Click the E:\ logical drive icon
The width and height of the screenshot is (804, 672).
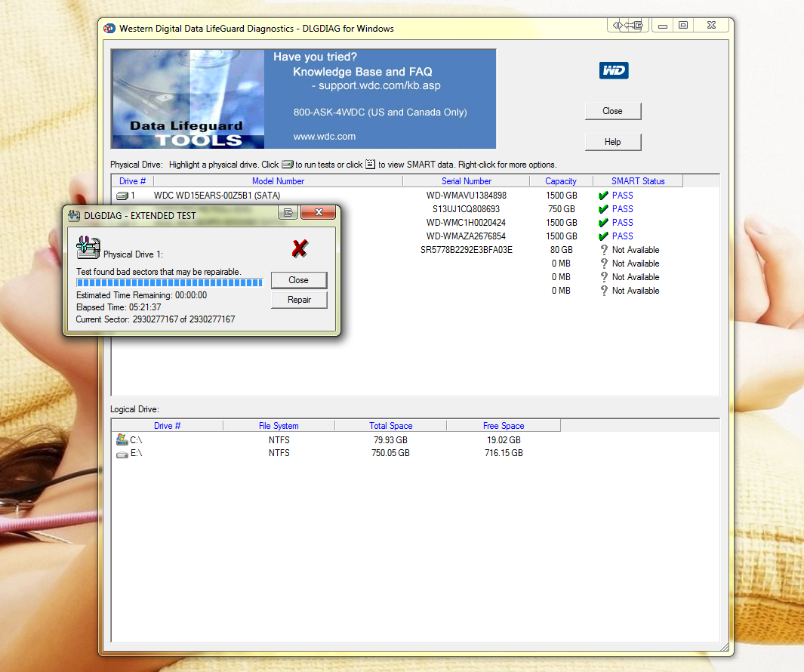point(122,455)
